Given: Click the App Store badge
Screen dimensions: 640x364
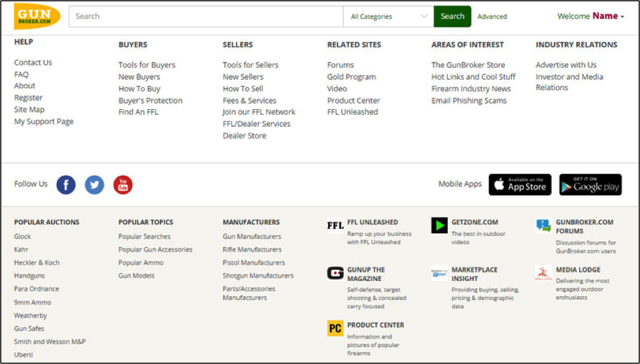Looking at the screenshot, I should (x=520, y=185).
